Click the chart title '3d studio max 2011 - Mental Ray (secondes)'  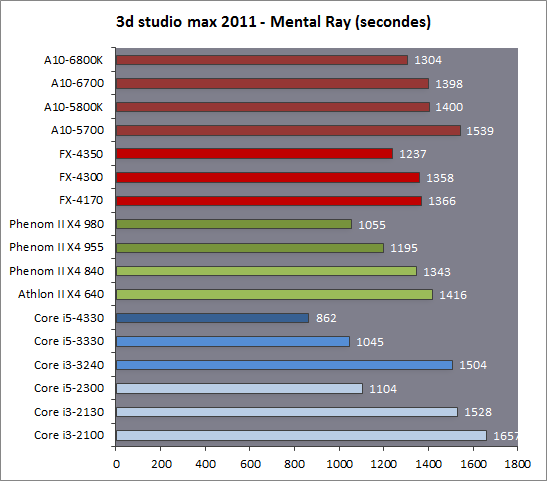click(273, 22)
